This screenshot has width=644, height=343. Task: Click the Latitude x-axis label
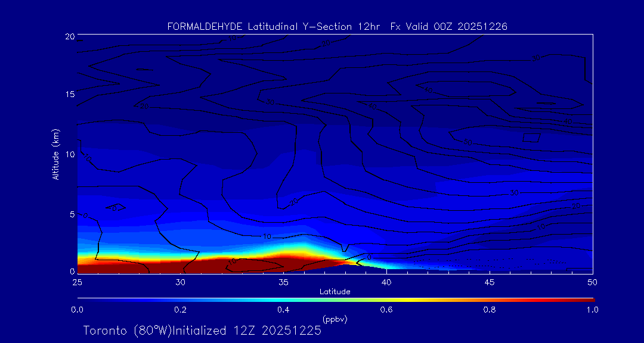tap(335, 292)
